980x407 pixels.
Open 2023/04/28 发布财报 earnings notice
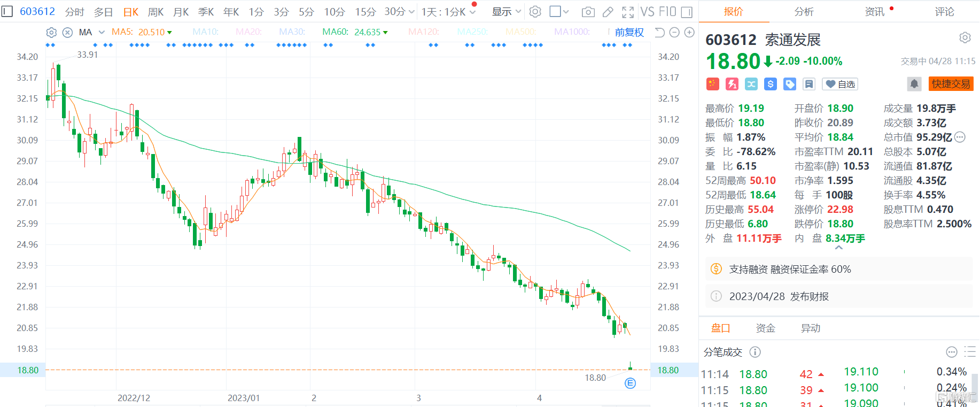tap(839, 296)
